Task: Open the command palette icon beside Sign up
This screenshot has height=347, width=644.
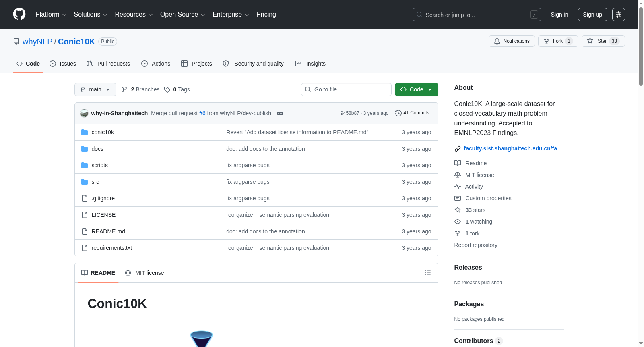Action: pyautogui.click(x=619, y=15)
